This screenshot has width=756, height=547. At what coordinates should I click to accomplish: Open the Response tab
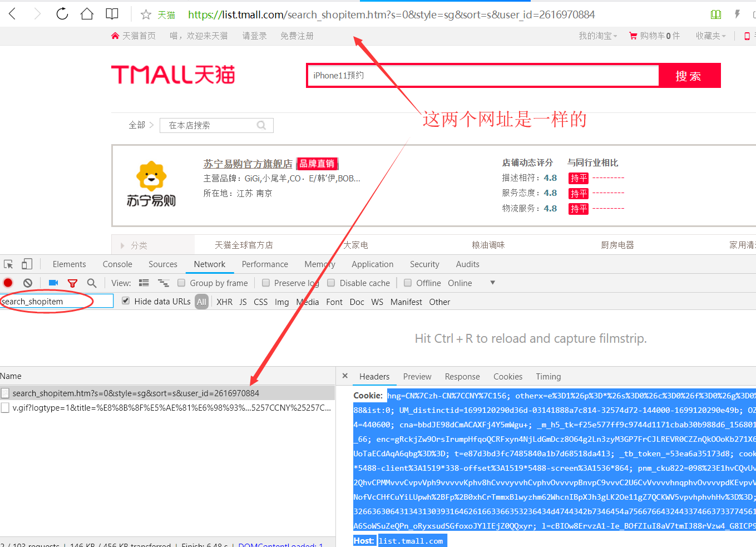pyautogui.click(x=462, y=377)
